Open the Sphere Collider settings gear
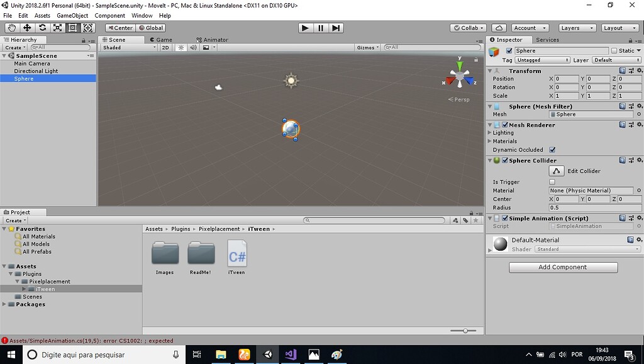This screenshot has height=364, width=644. tap(640, 160)
